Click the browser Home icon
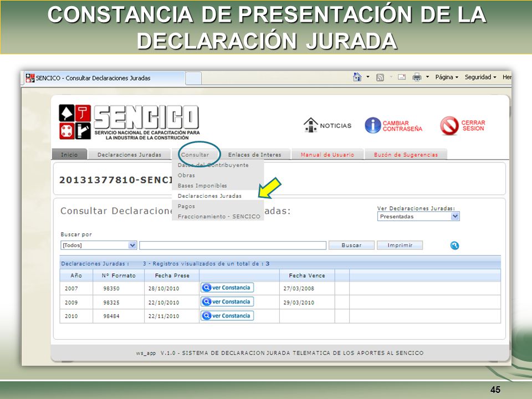The height and width of the screenshot is (399, 532). (x=357, y=77)
